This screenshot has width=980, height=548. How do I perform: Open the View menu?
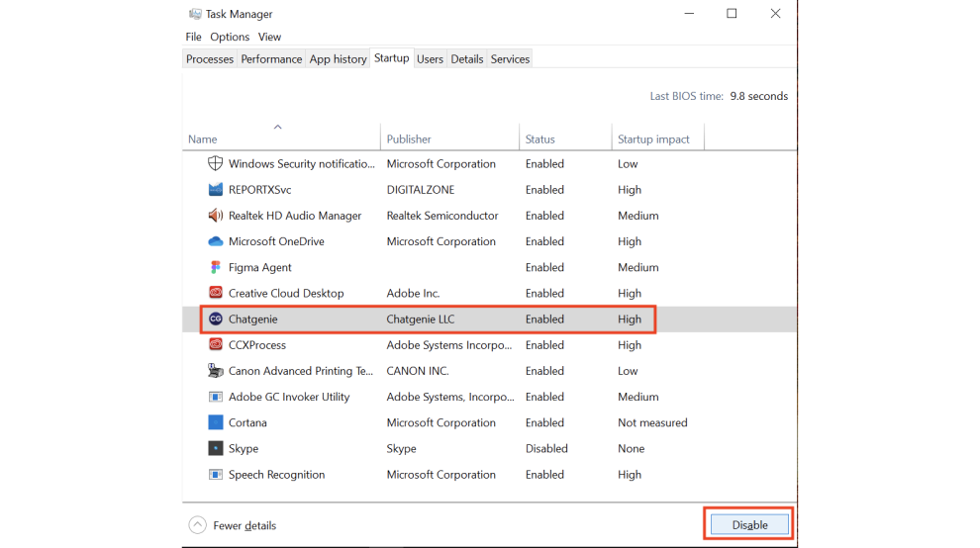click(269, 37)
